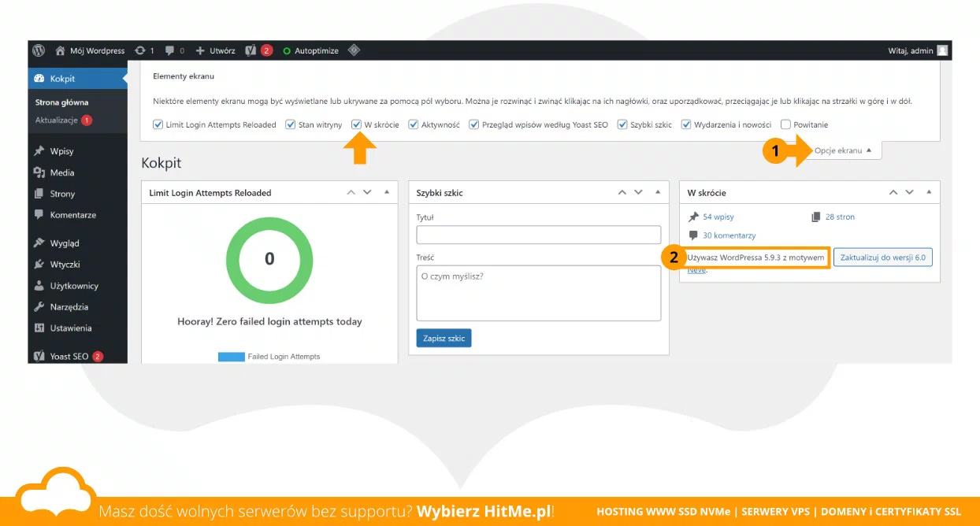
Task: Click the Wtyczki plugin icon
Action: (x=39, y=265)
